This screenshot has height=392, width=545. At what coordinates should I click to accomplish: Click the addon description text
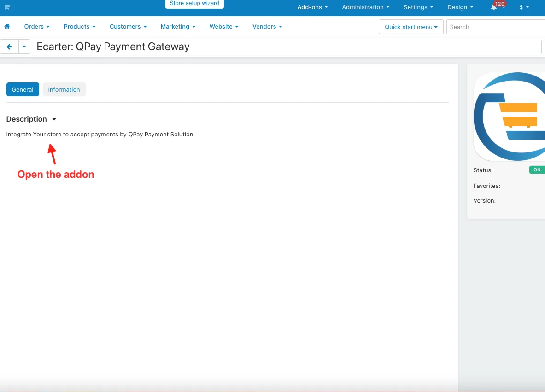[x=100, y=135]
